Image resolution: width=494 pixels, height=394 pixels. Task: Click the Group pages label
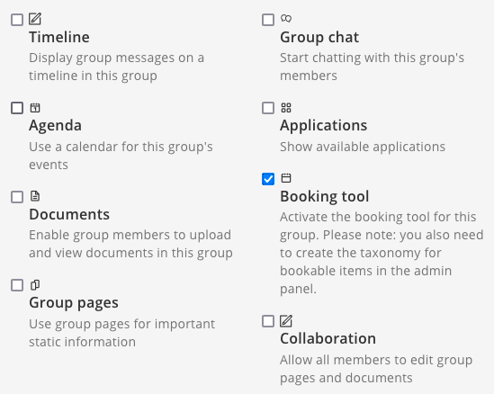tap(73, 303)
